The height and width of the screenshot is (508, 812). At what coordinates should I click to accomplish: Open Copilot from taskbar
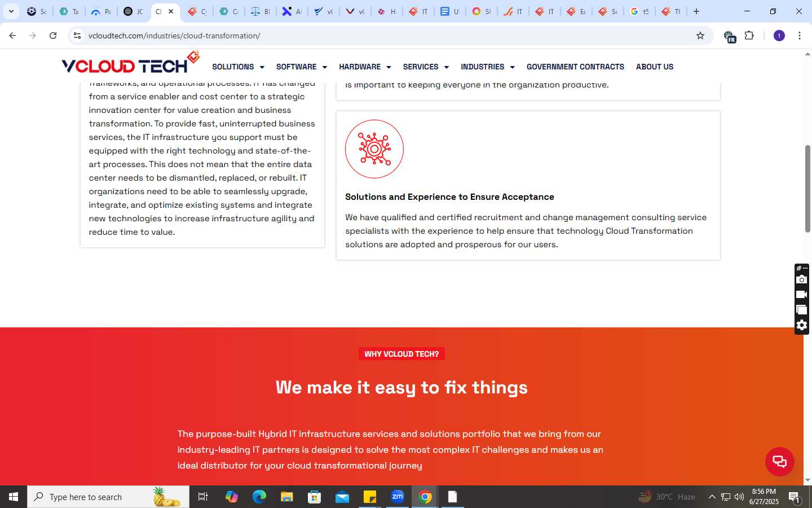point(231,497)
